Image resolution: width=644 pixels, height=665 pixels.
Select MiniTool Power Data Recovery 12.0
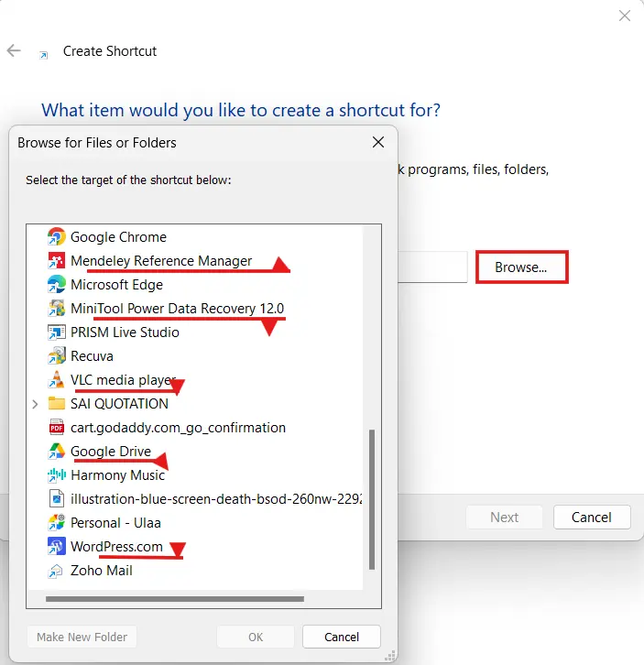[x=178, y=309]
